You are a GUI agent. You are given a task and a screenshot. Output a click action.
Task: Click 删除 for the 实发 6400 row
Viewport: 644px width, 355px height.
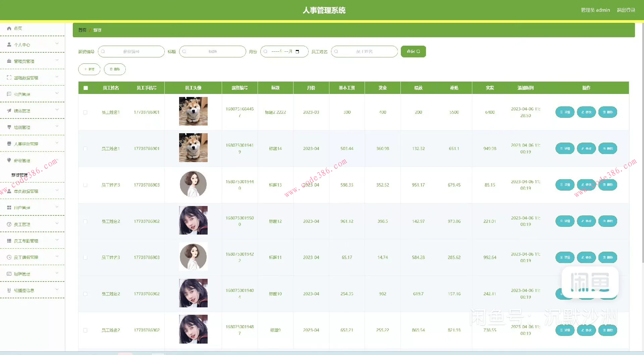pyautogui.click(x=608, y=112)
